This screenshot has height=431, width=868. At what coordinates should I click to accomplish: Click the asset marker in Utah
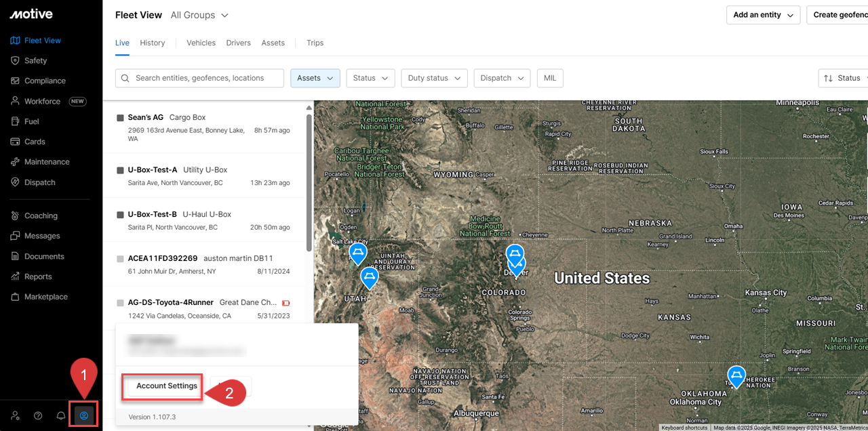[x=369, y=277]
